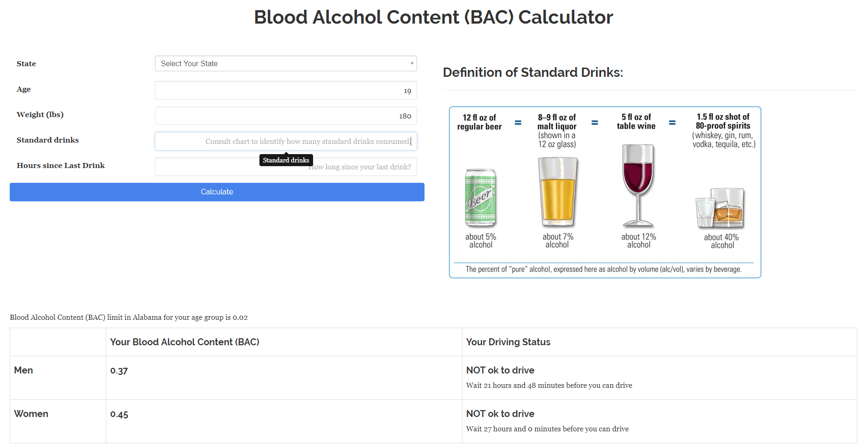Click the Your Driving Status column header
Screen dimensions: 868x448
point(508,342)
